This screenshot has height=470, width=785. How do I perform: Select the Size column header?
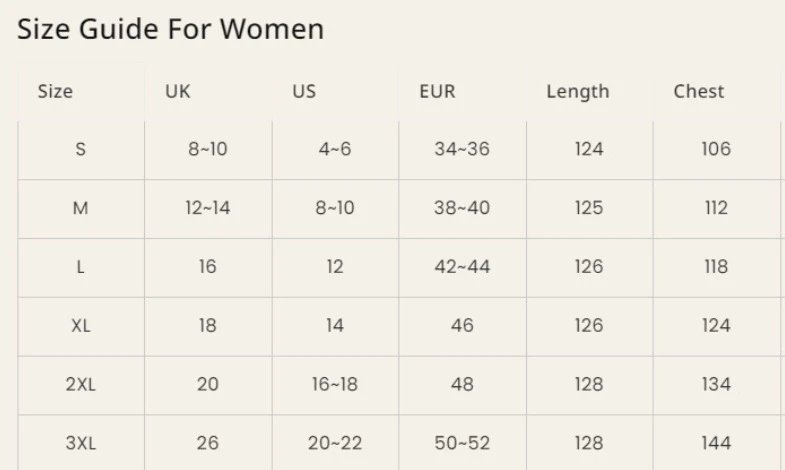pos(55,91)
